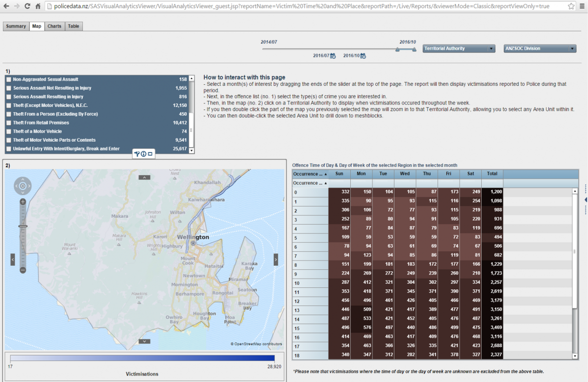Image resolution: width=588 pixels, height=382 pixels.
Task: Sort table by the Total column header
Action: tap(492, 174)
